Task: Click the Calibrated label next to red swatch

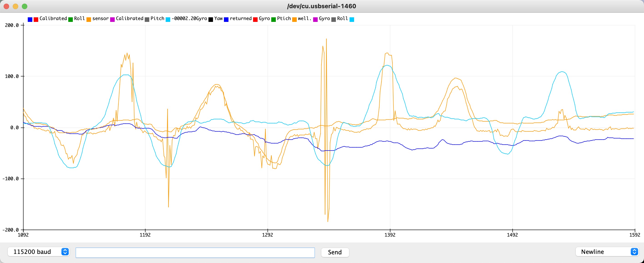Action: [x=53, y=18]
